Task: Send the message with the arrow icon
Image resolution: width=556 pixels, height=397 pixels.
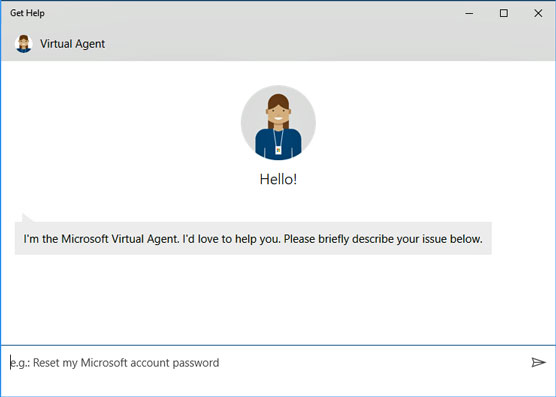Action: pos(538,362)
